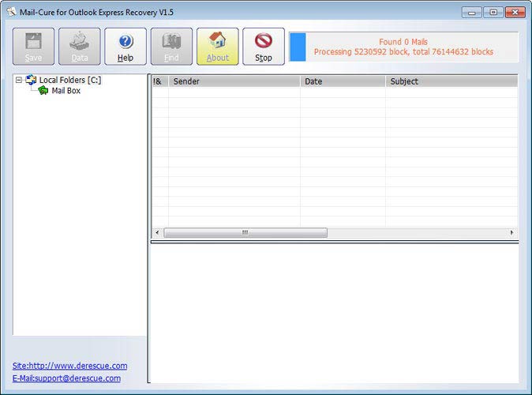Close the Mail-Cure window
532x395 pixels.
515,13
